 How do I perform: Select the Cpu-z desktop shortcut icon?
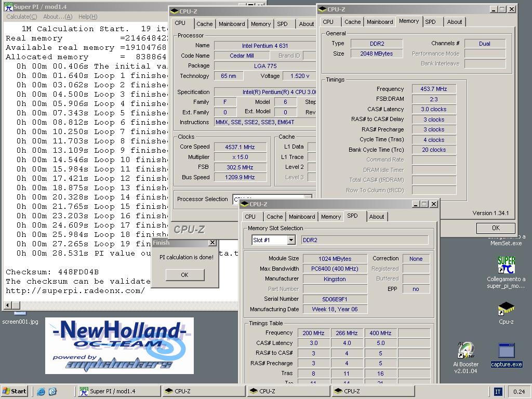(506, 308)
